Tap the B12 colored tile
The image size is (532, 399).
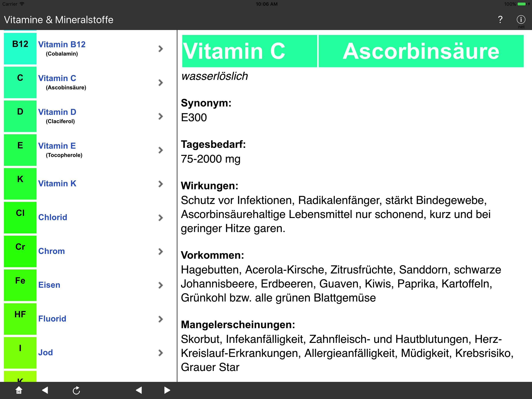20,48
